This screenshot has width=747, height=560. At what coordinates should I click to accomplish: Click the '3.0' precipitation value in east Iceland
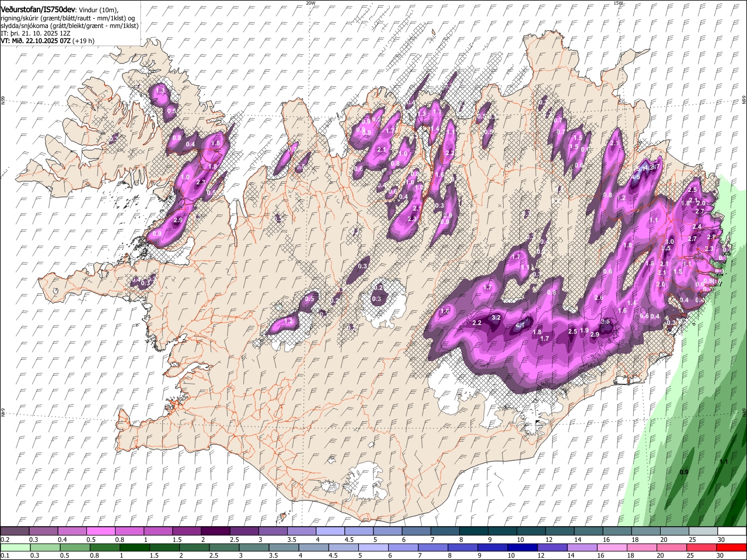coord(669,242)
